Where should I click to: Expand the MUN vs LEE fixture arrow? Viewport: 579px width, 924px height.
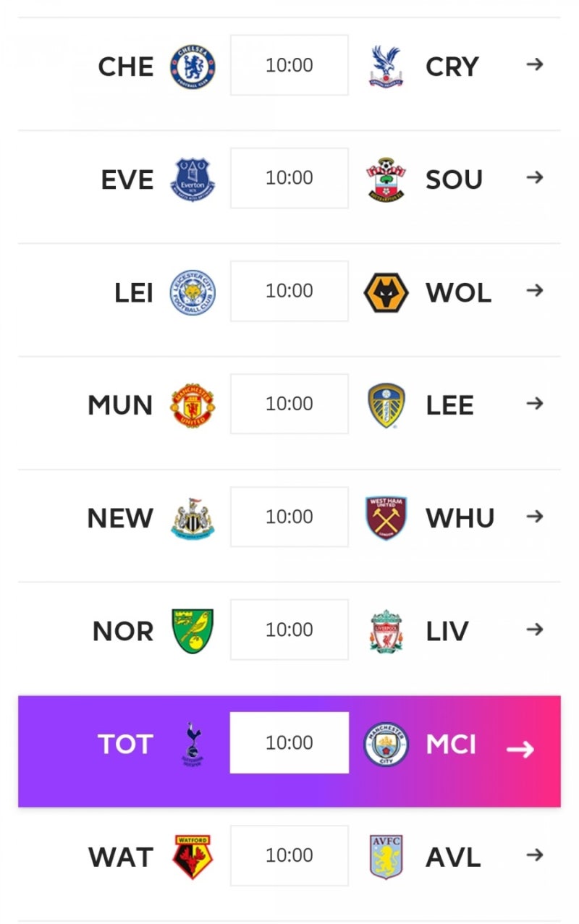coord(535,403)
